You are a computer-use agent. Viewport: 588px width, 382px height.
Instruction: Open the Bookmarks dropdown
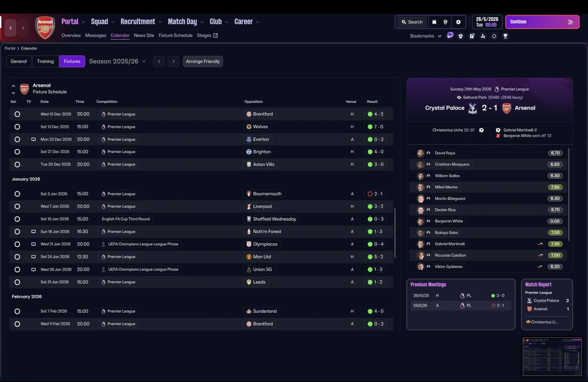click(x=426, y=36)
